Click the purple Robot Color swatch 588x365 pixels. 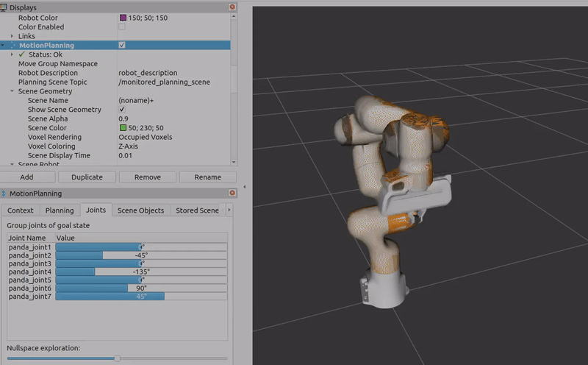(x=122, y=18)
